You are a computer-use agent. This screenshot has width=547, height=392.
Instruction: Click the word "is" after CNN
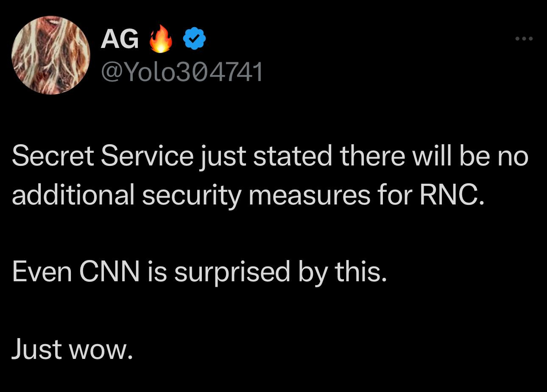tap(156, 272)
